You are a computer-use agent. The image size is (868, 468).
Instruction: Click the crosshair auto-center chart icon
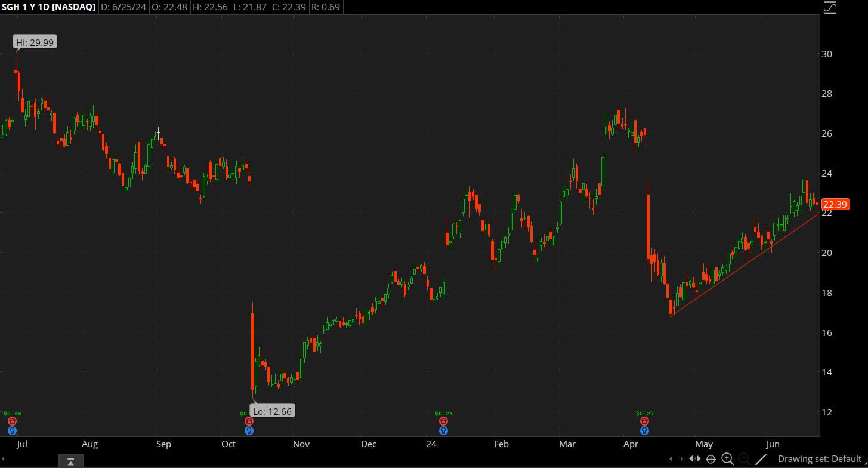click(710, 458)
